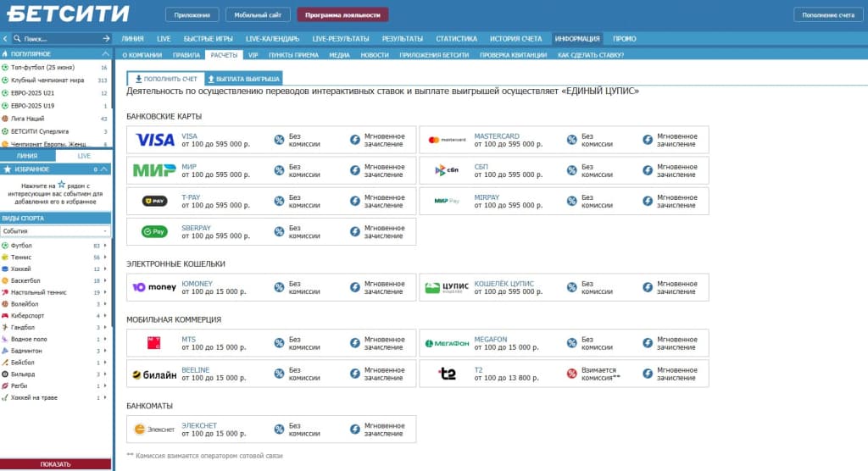
Task: Select the SberPay green logo
Action: click(154, 231)
